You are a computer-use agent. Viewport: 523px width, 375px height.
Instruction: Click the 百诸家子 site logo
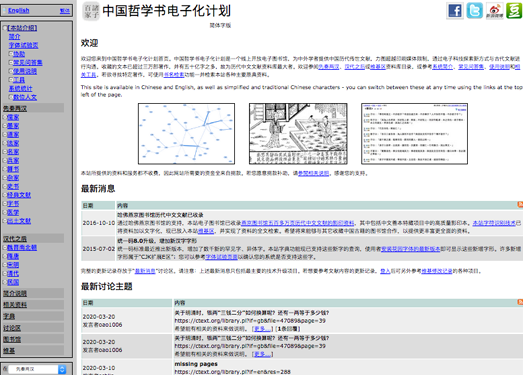point(91,11)
